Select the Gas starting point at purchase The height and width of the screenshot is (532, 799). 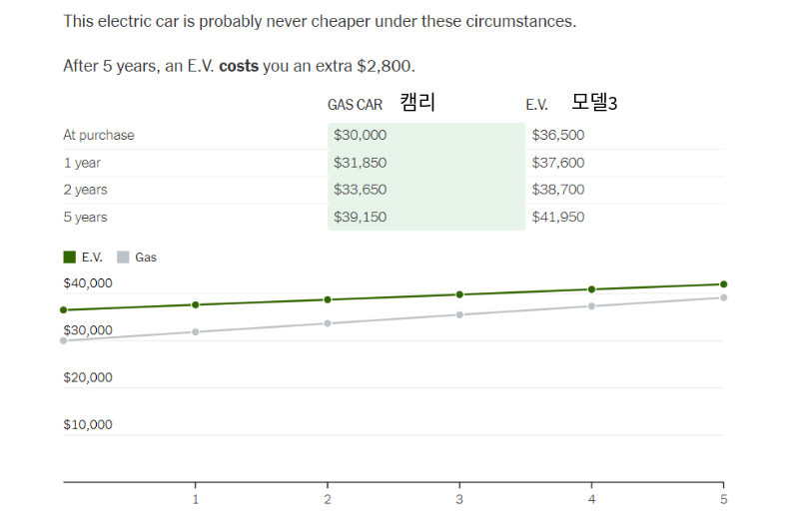63,340
